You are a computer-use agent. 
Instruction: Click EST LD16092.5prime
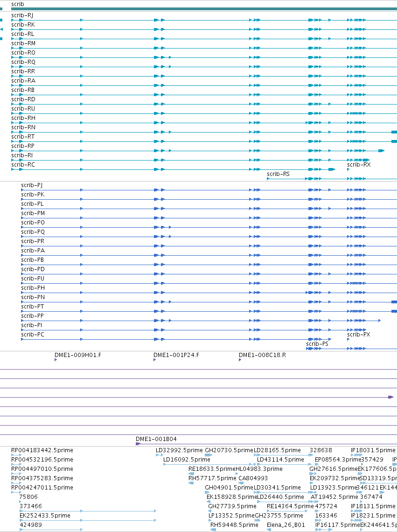point(187,459)
